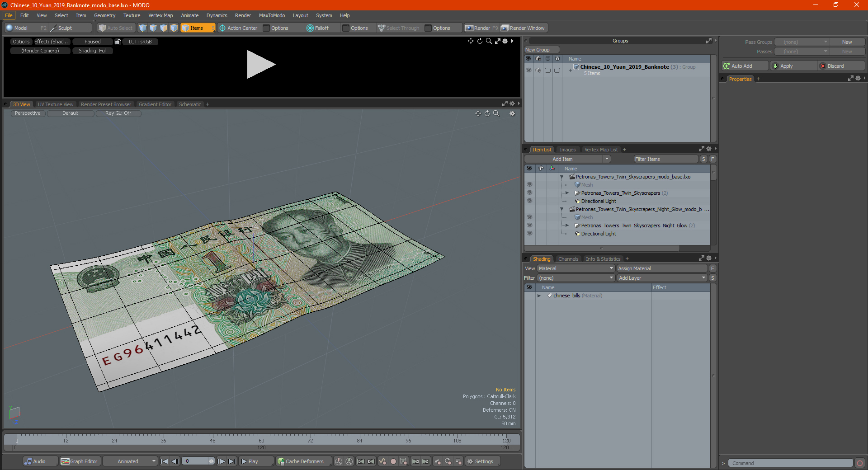Image resolution: width=868 pixels, height=470 pixels.
Task: Toggle Select Through Options checkbox
Action: click(428, 28)
